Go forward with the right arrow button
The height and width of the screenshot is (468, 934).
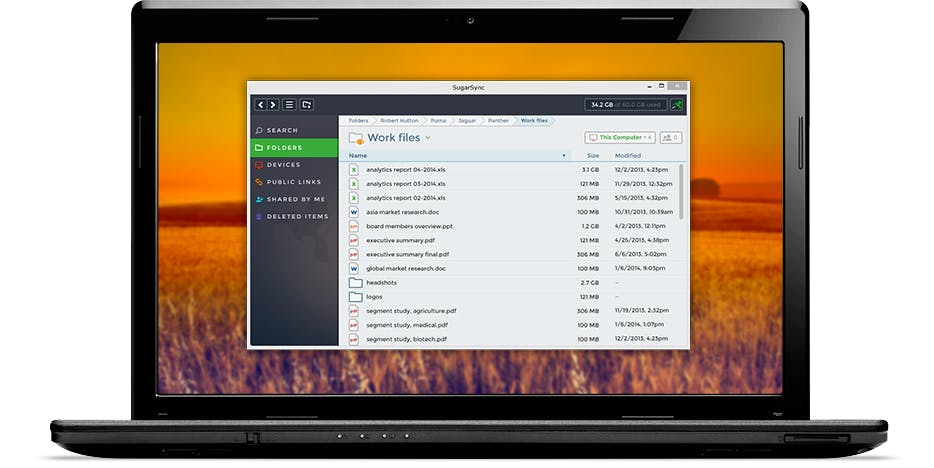pyautogui.click(x=273, y=105)
